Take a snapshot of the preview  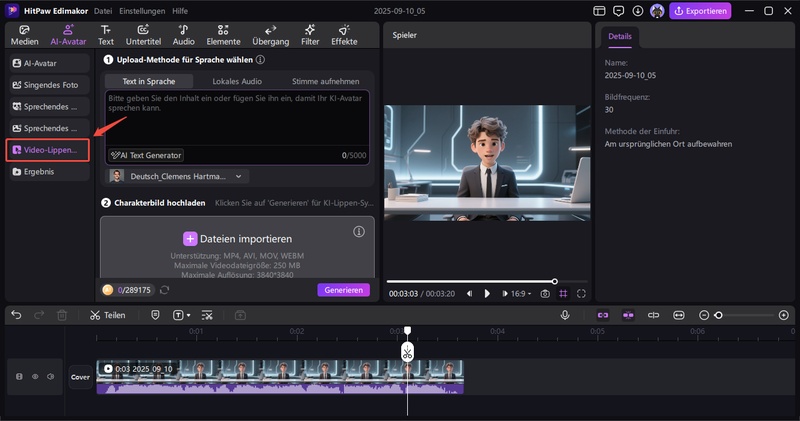tap(545, 293)
